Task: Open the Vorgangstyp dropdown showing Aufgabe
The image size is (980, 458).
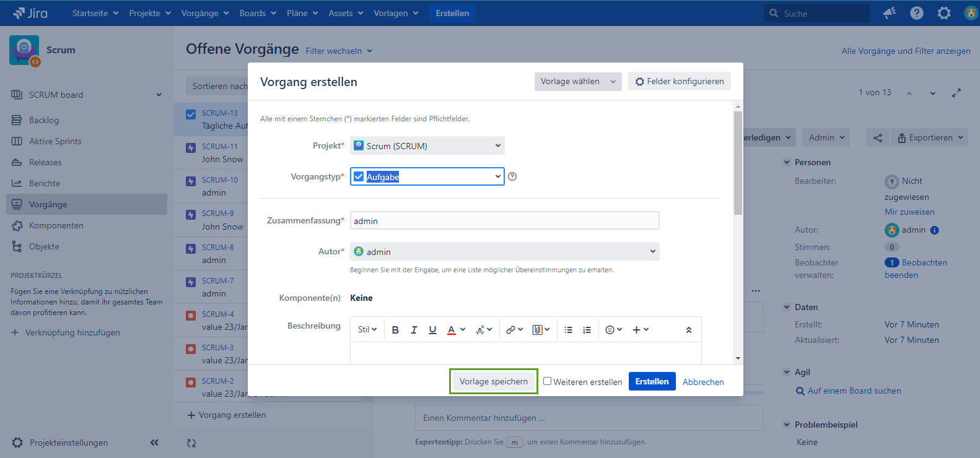Action: (x=427, y=176)
